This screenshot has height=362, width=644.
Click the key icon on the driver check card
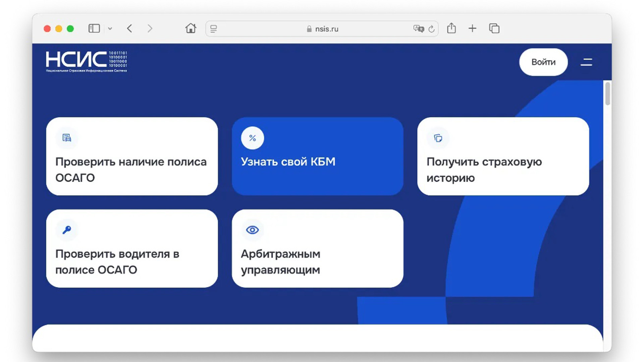pyautogui.click(x=67, y=230)
